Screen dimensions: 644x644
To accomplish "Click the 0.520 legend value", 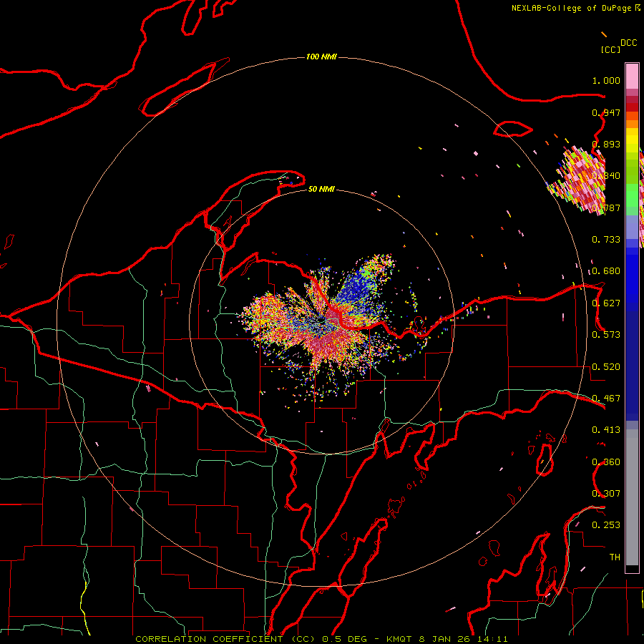I will 606,367.
